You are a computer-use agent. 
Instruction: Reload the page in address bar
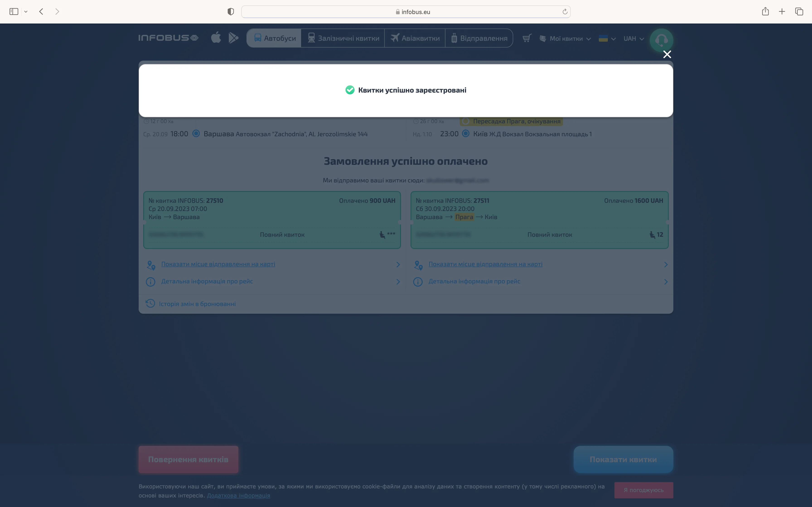pyautogui.click(x=565, y=12)
